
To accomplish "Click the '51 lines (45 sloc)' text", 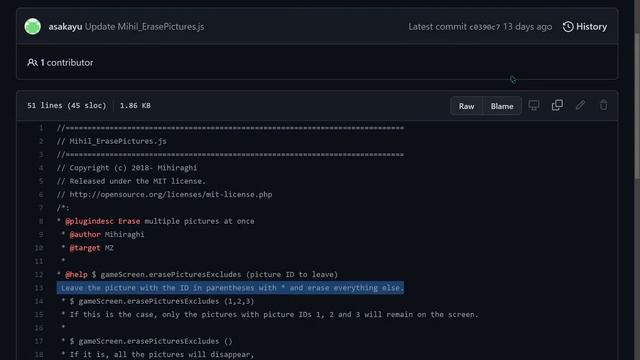I will (x=67, y=105).
